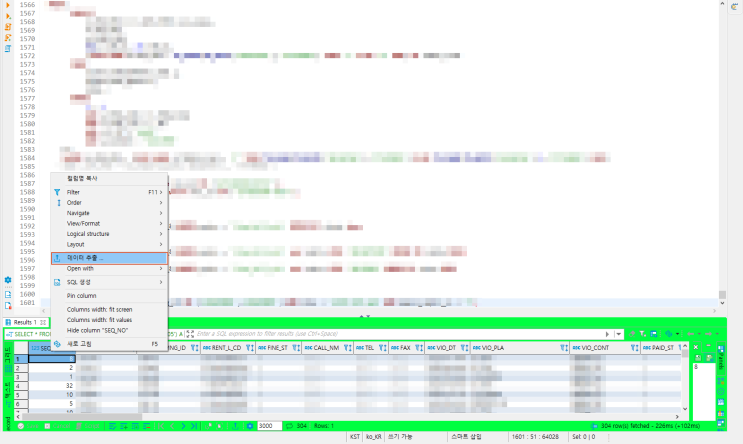Select 새로 고침 menu item
Screen dimensions: 743x444
coord(109,344)
